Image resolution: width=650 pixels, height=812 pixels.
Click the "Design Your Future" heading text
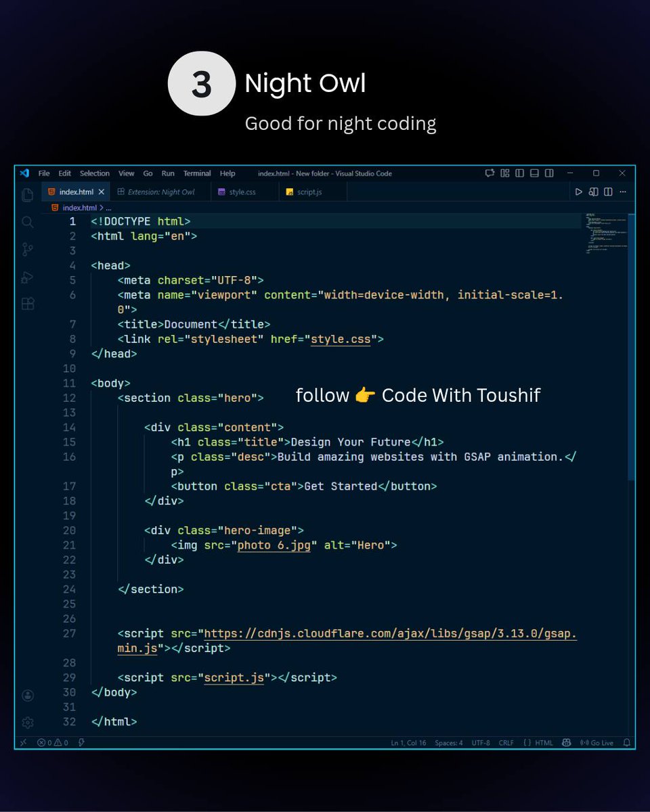pos(351,442)
